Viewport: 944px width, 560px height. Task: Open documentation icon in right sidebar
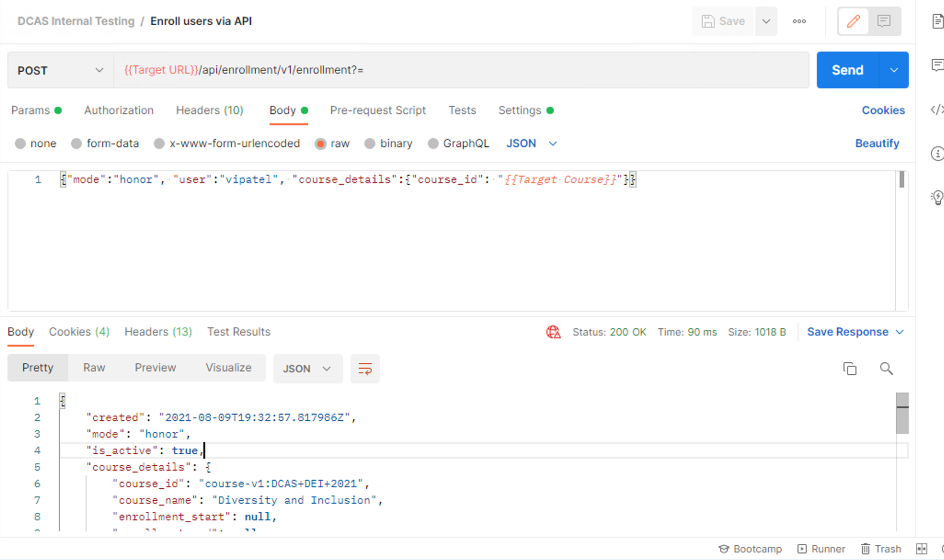pos(938,21)
